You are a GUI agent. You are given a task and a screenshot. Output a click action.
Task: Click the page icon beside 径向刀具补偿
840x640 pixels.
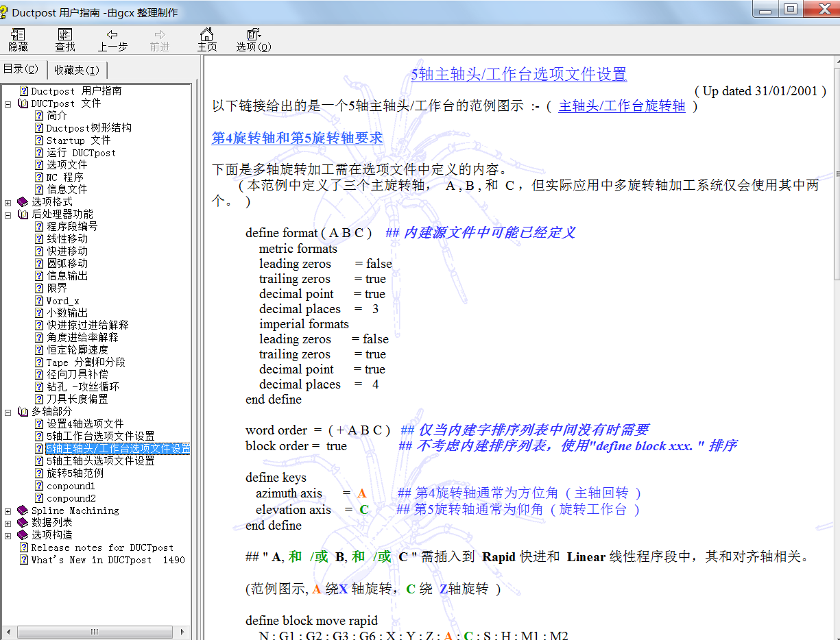tap(40, 375)
